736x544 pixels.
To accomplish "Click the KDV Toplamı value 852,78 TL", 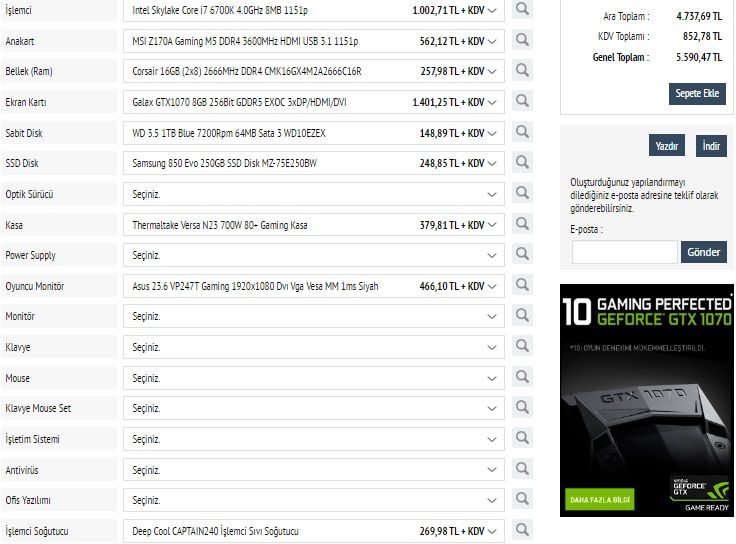I will 702,36.
